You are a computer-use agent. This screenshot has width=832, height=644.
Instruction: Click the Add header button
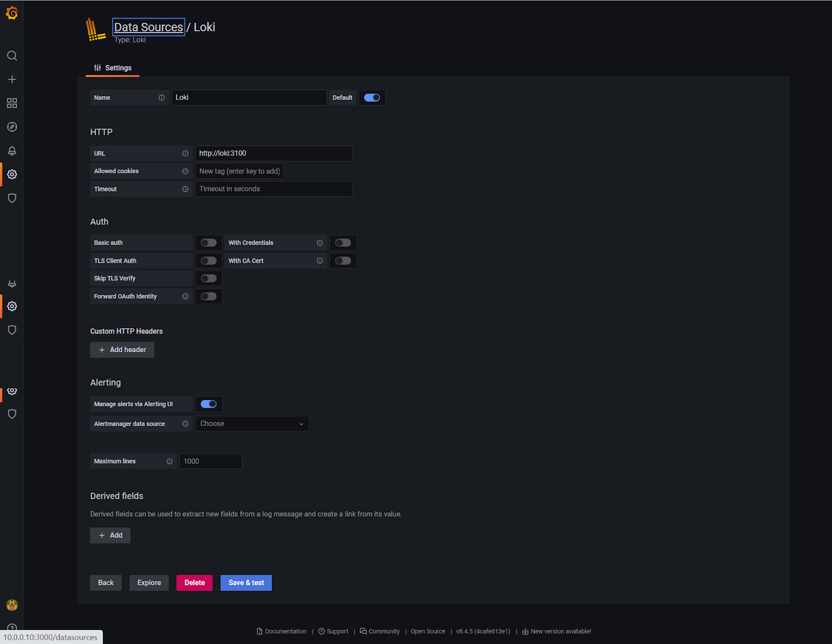tap(122, 350)
